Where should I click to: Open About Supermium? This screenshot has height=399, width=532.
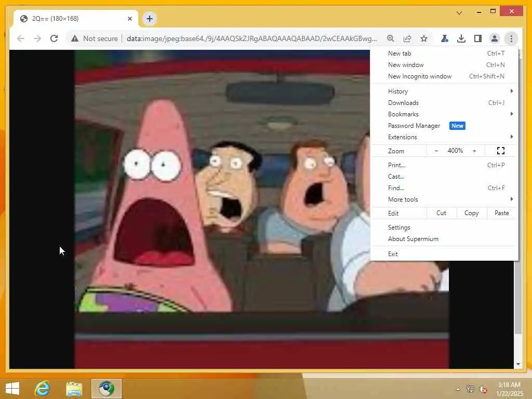pos(445,239)
